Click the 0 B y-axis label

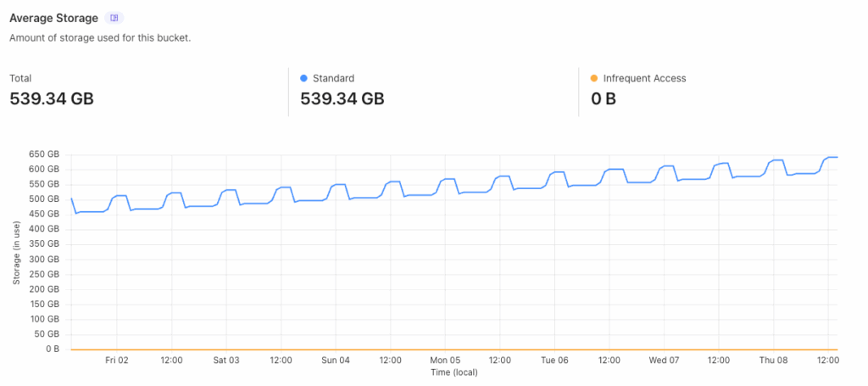53,349
